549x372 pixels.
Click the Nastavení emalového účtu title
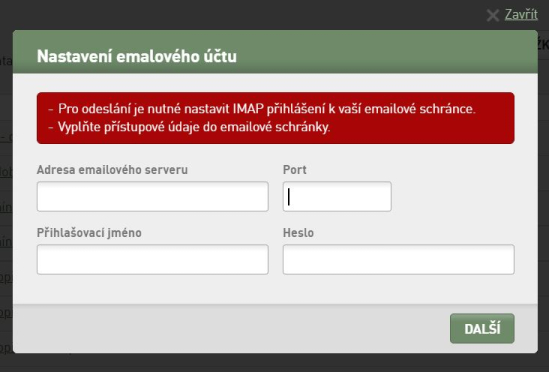click(137, 56)
